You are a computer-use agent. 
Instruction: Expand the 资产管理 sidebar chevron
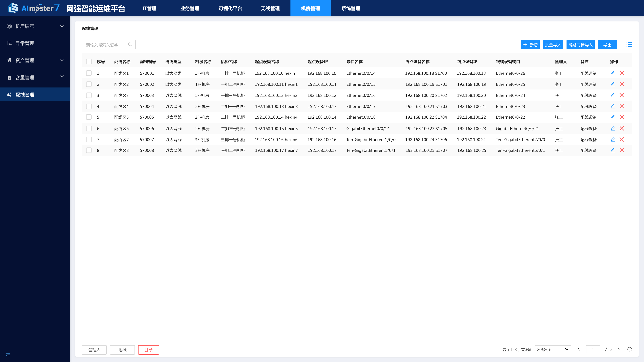tap(62, 60)
